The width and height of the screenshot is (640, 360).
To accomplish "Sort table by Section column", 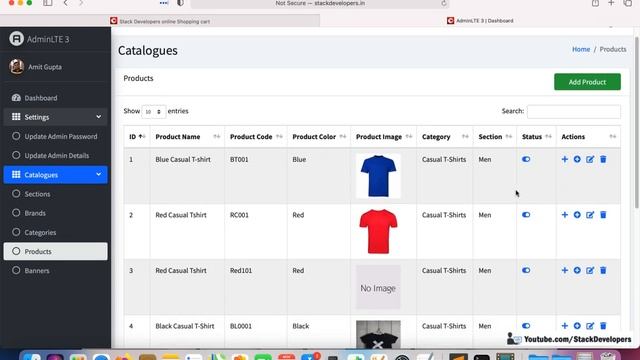I will tap(495, 137).
